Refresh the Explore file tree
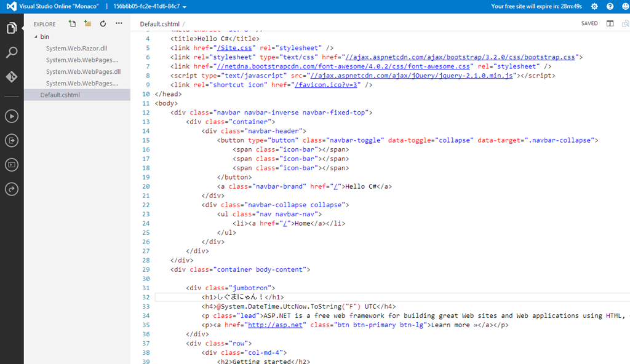This screenshot has width=630, height=364. click(103, 24)
